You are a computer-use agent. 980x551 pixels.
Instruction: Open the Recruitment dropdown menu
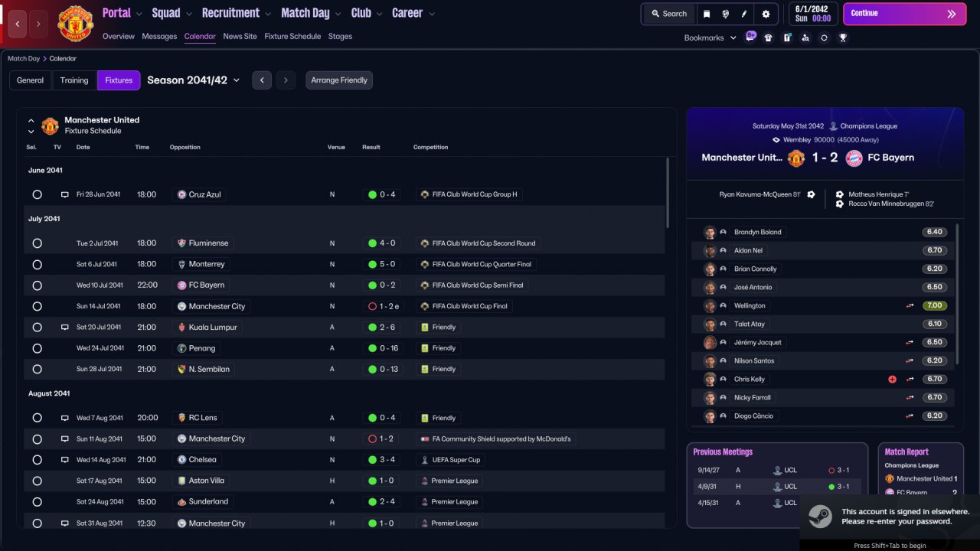click(x=237, y=13)
